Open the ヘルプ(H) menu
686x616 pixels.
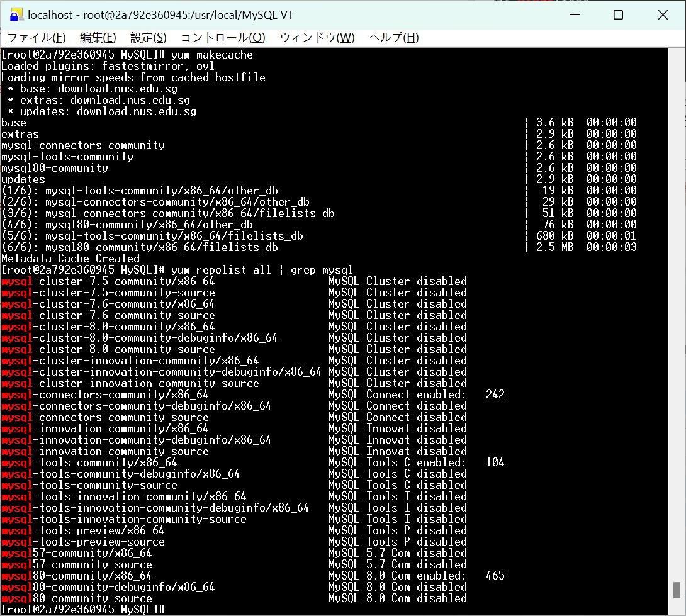(394, 38)
